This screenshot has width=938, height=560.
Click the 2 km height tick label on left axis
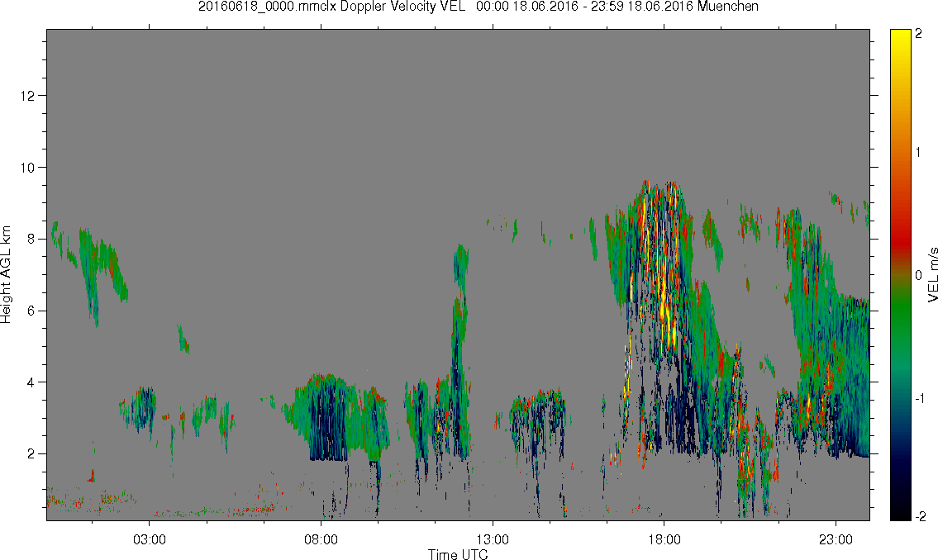tap(31, 453)
